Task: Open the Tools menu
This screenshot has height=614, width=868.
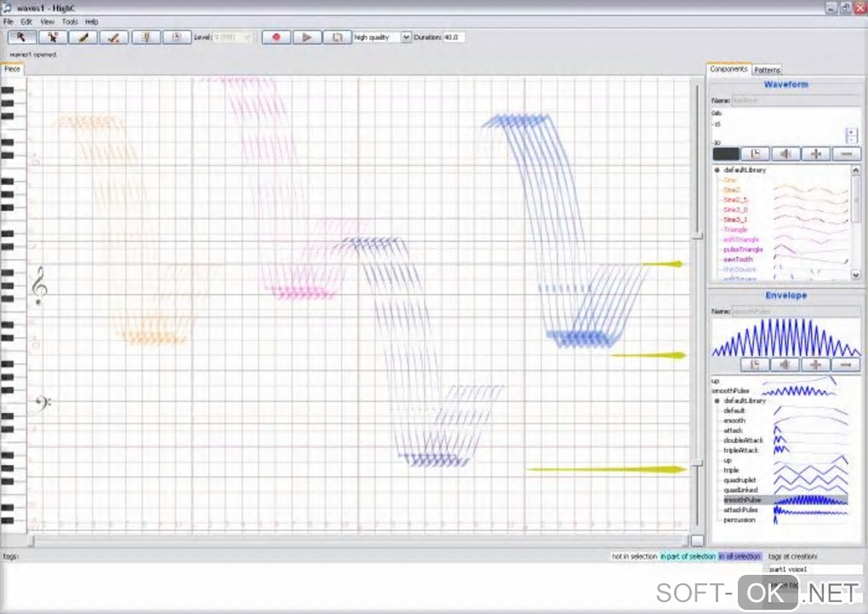Action: pyautogui.click(x=70, y=21)
